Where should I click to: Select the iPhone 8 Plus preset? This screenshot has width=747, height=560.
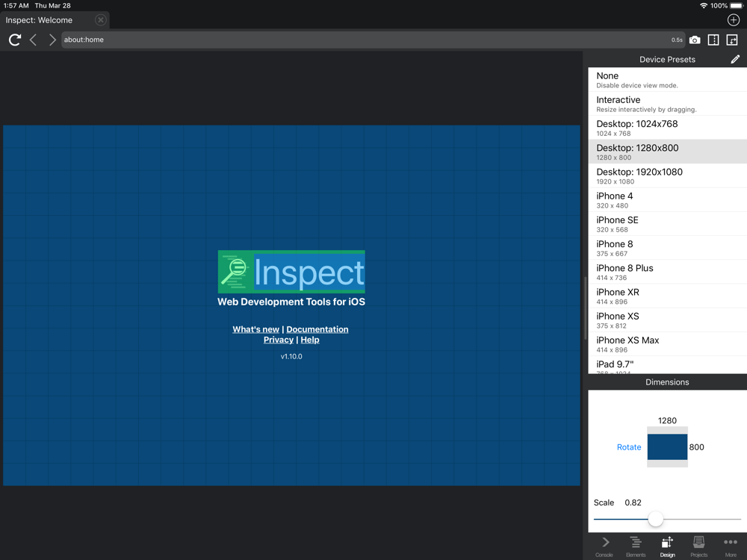pyautogui.click(x=667, y=272)
